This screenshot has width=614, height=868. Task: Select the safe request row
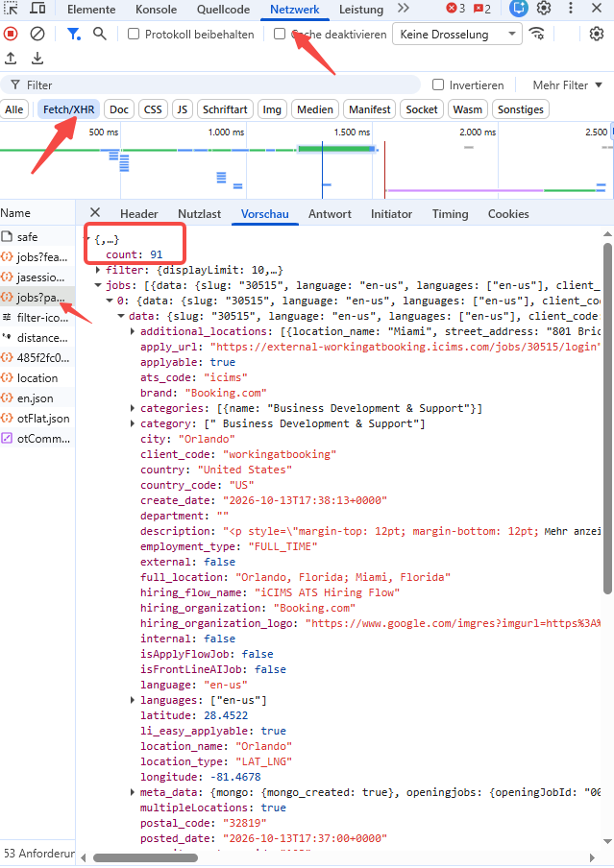tap(37, 237)
